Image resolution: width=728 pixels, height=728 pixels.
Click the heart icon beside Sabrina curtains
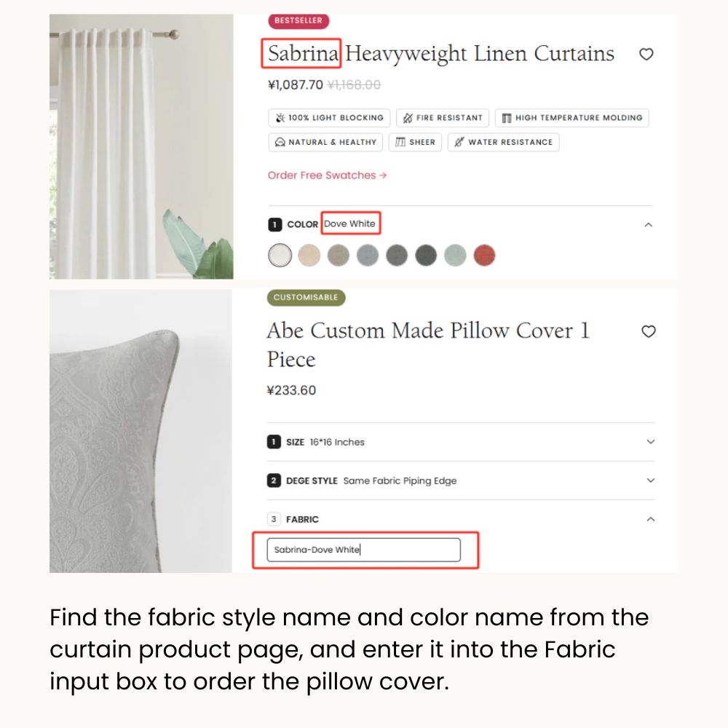646,54
